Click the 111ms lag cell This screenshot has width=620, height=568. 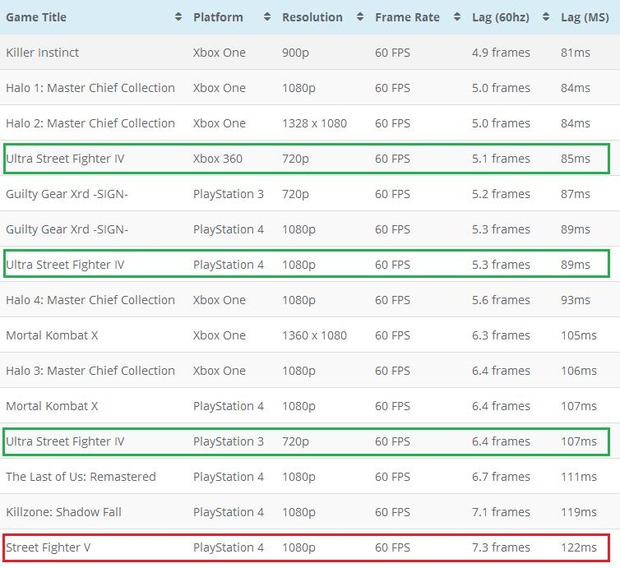[x=578, y=477]
